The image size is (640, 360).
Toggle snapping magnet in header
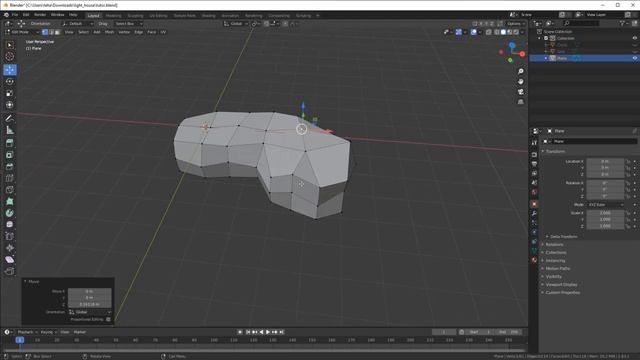point(266,24)
